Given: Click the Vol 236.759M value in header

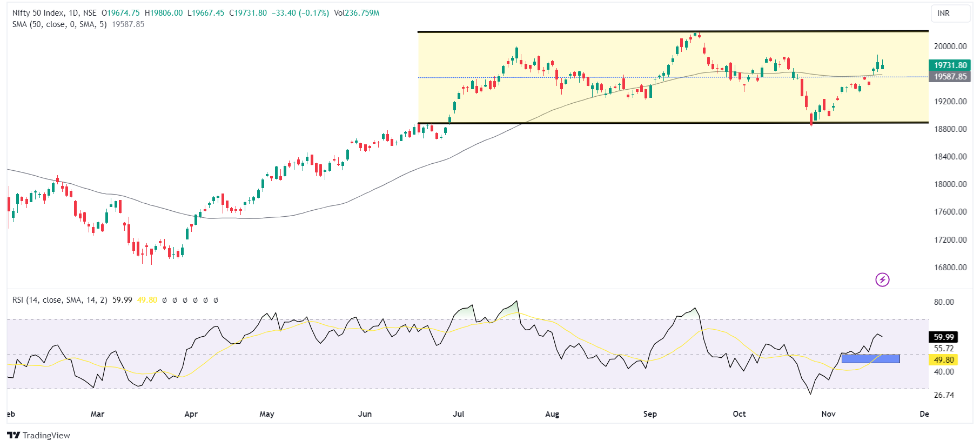Looking at the screenshot, I should coord(357,13).
